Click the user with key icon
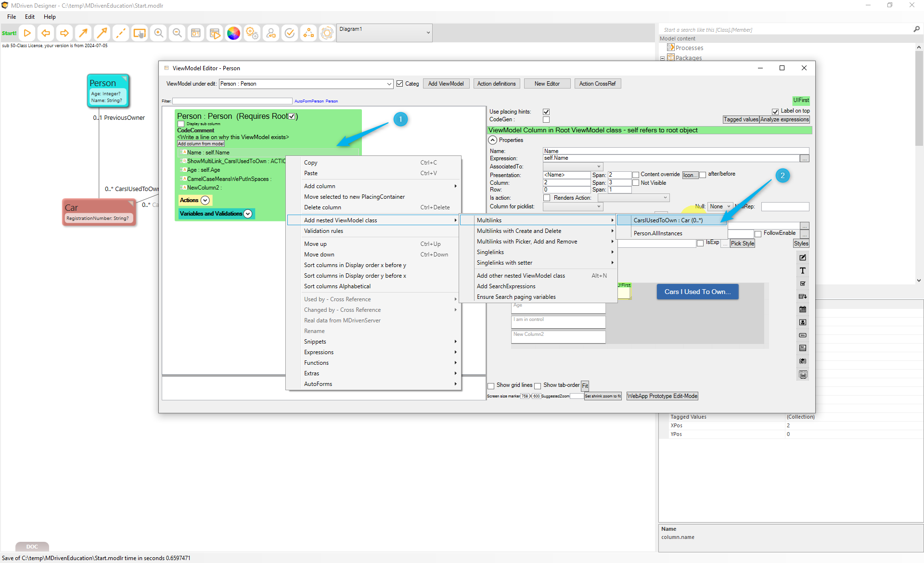The width and height of the screenshot is (924, 563). (x=271, y=33)
